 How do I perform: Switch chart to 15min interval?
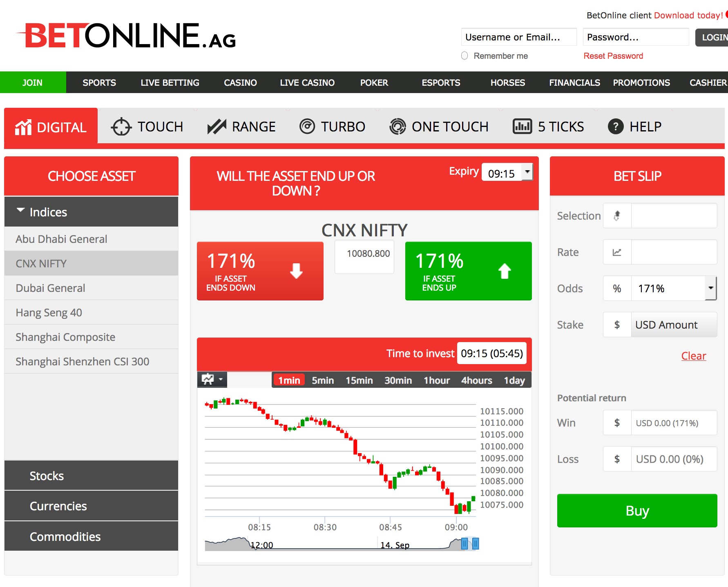pos(359,380)
